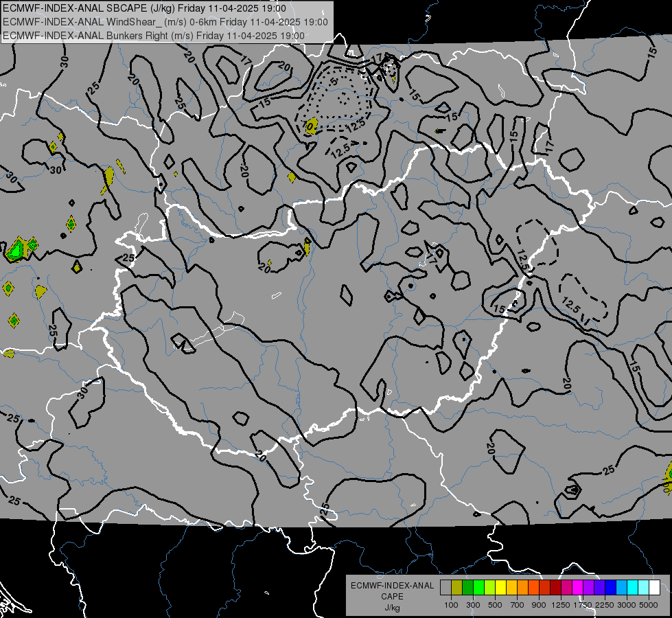
Task: Pick the dark green legend swatch
Action: (x=467, y=587)
